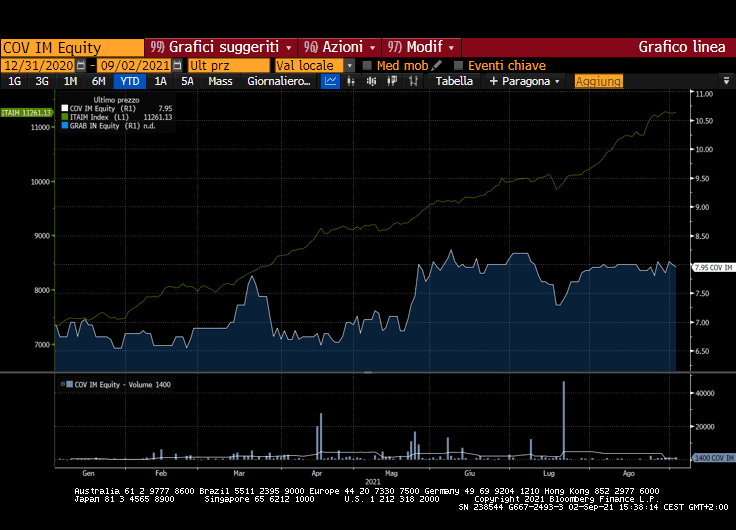Open the Paragona compare dropdown

526,81
